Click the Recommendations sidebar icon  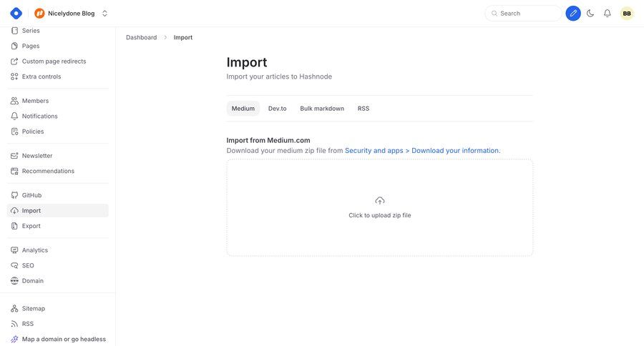(14, 171)
